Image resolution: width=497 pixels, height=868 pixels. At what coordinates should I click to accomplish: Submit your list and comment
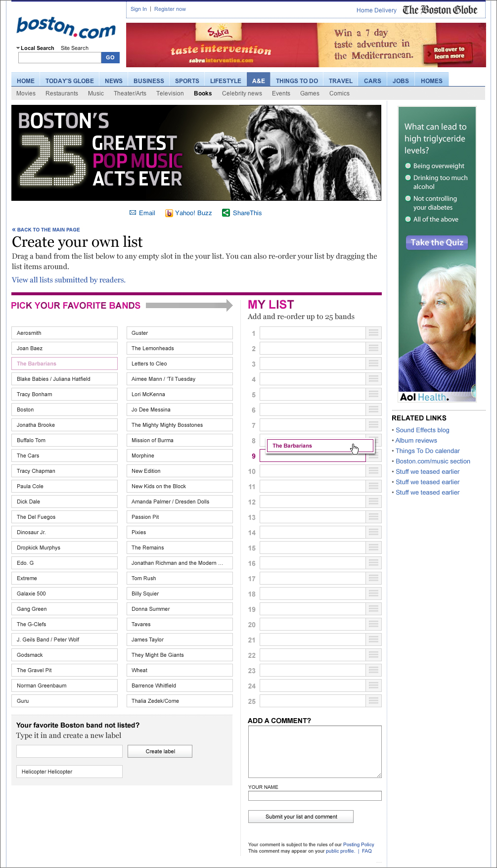(x=301, y=817)
